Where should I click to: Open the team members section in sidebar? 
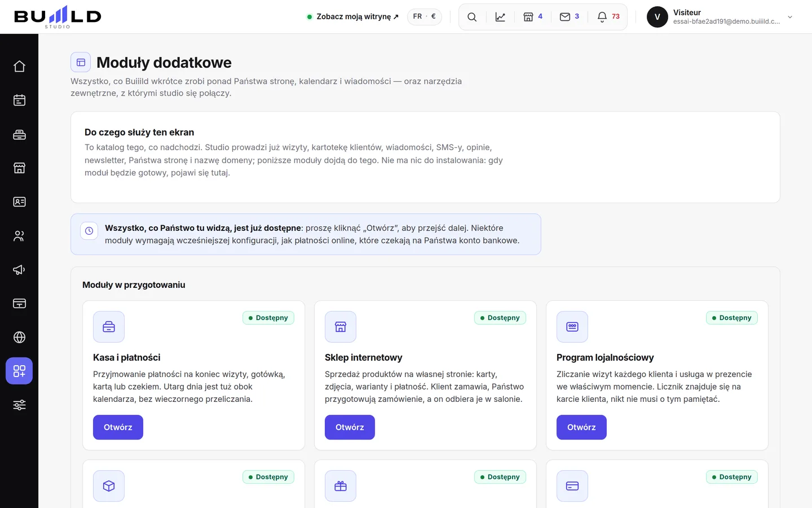click(x=19, y=236)
